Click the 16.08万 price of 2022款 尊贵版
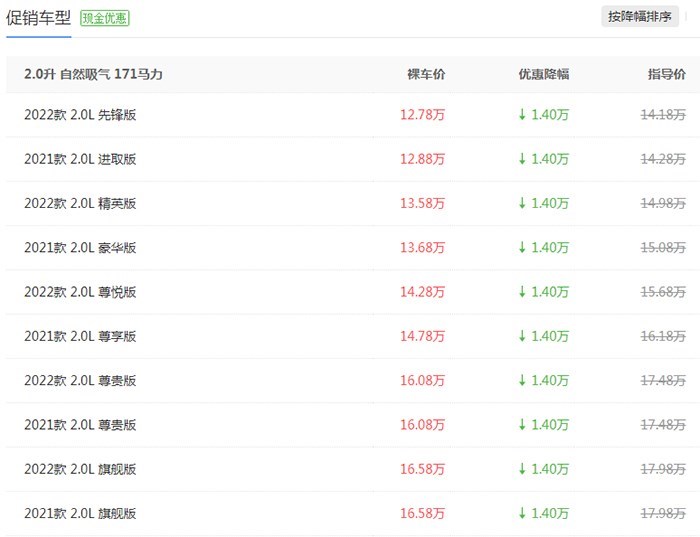This screenshot has height=537, width=700. (422, 380)
